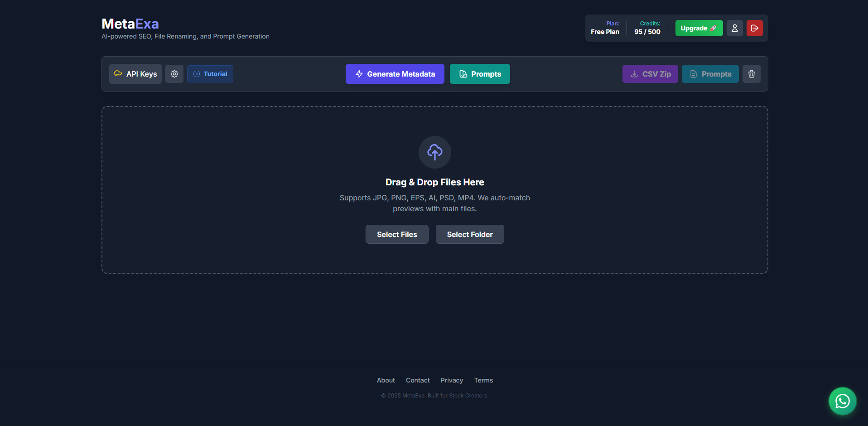View the Privacy policy
Screen dimensions: 868x426
[x=452, y=380]
